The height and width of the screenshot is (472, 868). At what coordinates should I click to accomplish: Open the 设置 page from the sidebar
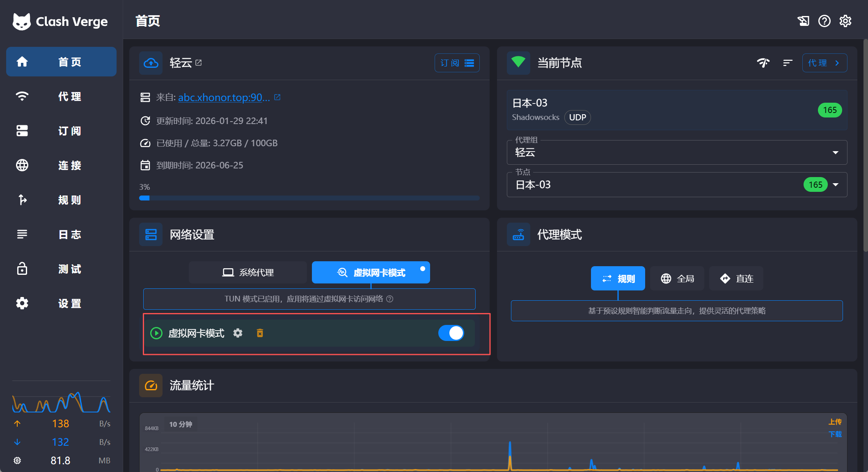pos(61,303)
